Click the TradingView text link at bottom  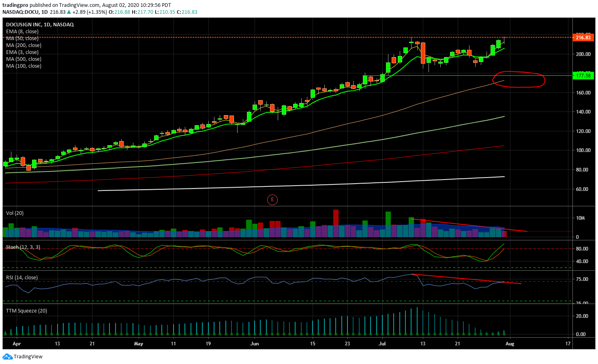(28, 357)
